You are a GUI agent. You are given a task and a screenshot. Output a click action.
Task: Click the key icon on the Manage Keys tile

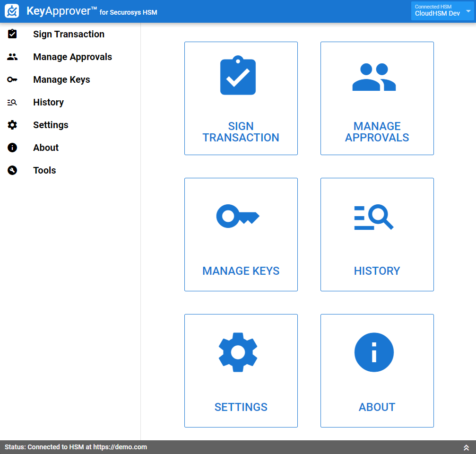238,216
